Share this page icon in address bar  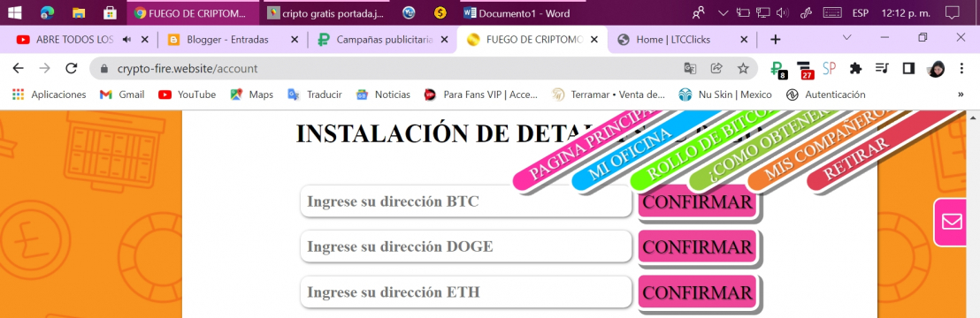pos(716,68)
